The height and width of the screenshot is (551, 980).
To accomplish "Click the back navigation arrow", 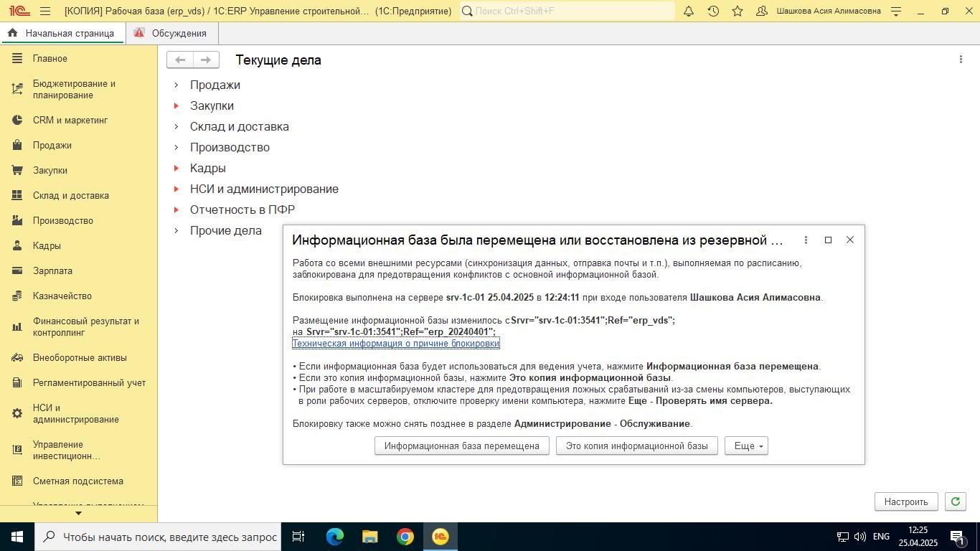I will pos(180,60).
